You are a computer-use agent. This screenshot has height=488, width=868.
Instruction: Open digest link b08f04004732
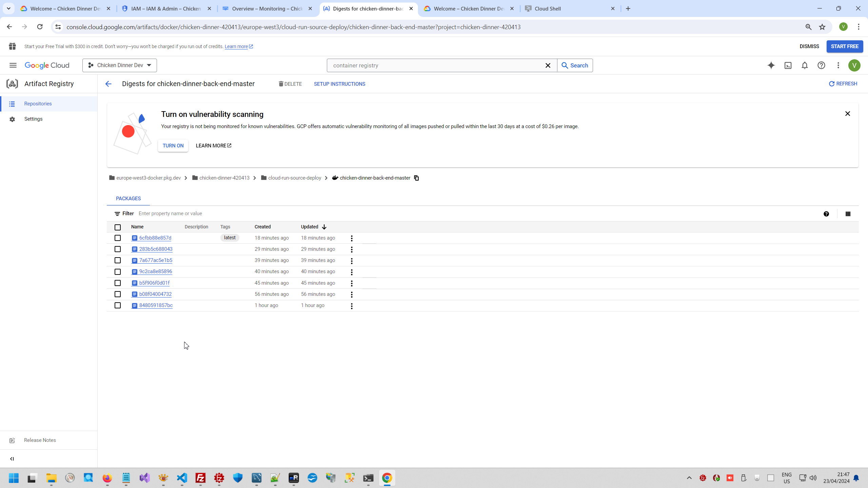[x=155, y=294]
